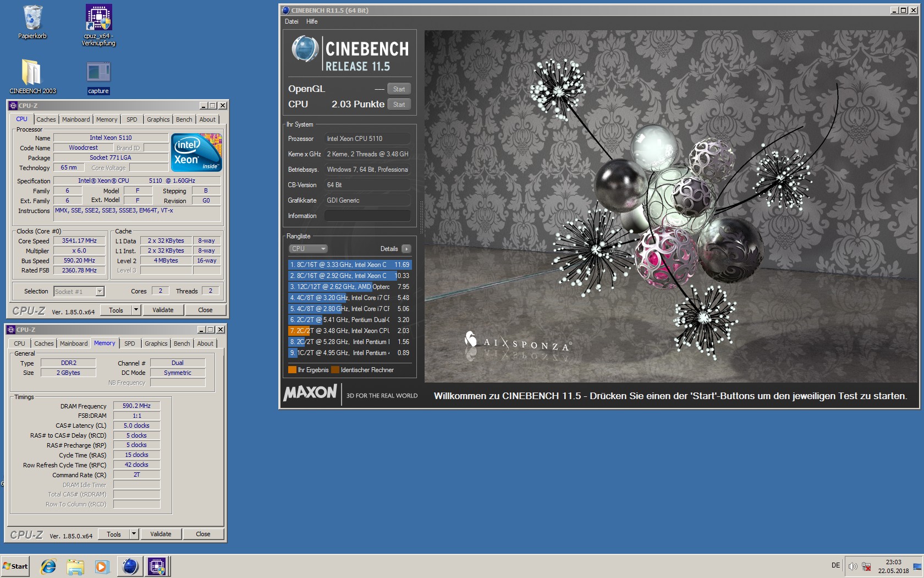
Task: Expand Tools dropdown arrow in upper CPU-Z
Action: point(136,310)
